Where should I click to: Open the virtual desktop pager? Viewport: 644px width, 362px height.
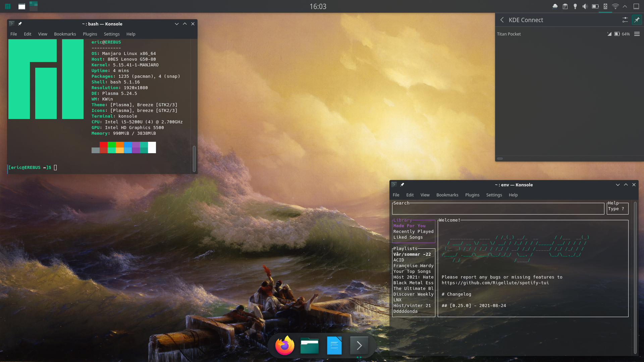click(34, 6)
